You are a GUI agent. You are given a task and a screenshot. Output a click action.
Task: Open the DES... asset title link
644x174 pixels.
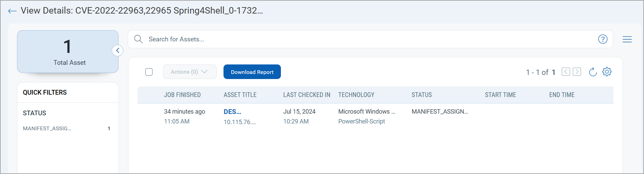[232, 112]
